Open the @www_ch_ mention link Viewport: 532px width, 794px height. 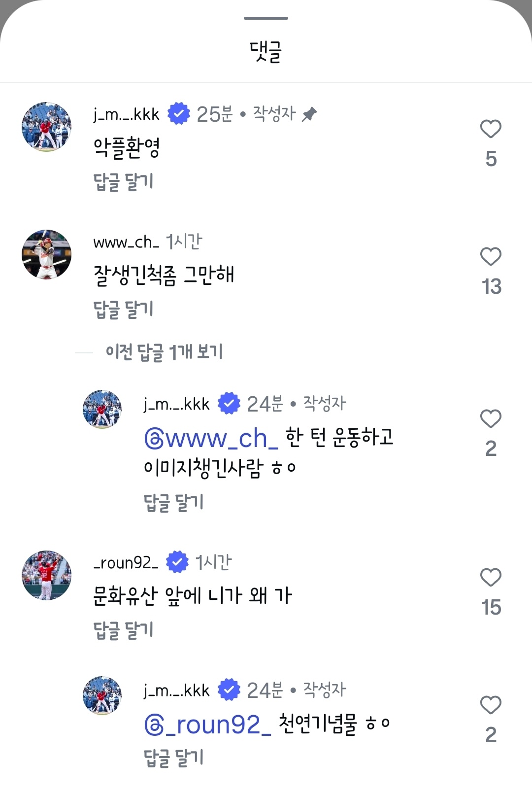(x=211, y=438)
